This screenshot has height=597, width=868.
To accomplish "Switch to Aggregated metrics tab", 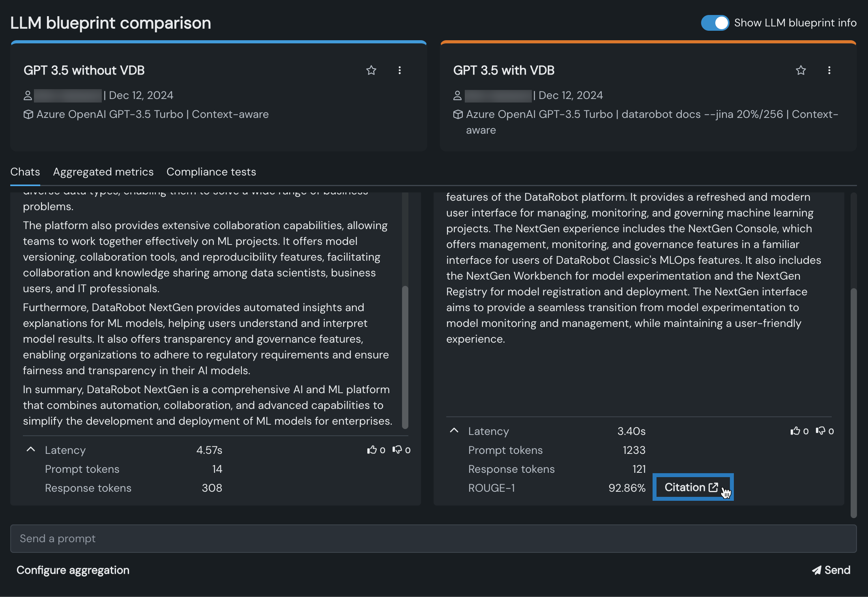I will click(x=103, y=172).
